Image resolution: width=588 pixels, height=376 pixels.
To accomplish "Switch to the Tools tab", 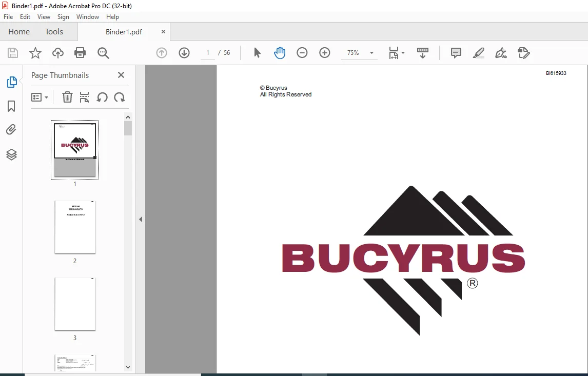I will pos(54,32).
